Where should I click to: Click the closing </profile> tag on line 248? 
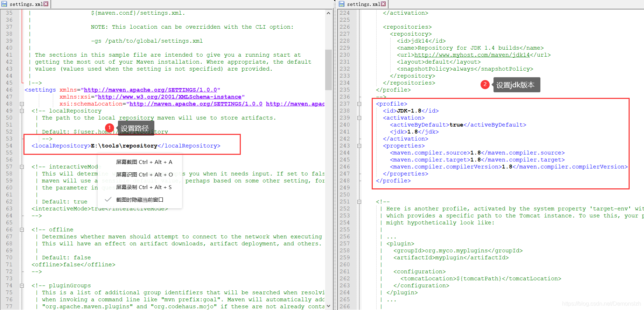point(393,181)
